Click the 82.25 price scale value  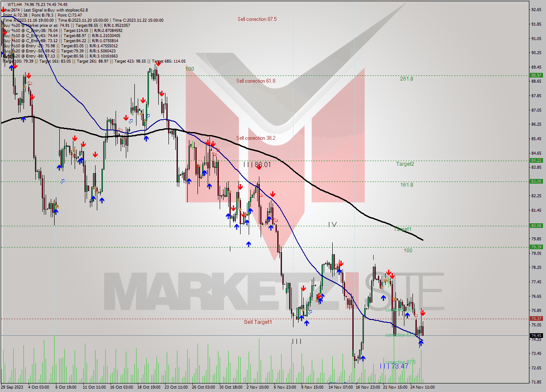536,196
